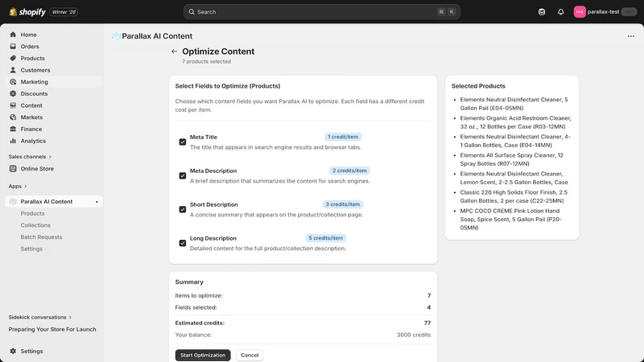644x362 pixels.
Task: Open the Parallax app Settings submenu item
Action: coord(31,249)
